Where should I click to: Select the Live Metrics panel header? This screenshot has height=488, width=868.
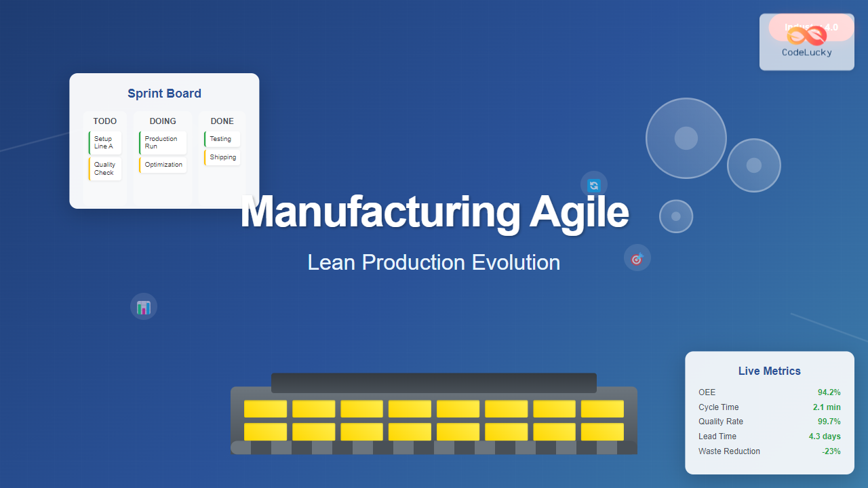[x=769, y=371]
